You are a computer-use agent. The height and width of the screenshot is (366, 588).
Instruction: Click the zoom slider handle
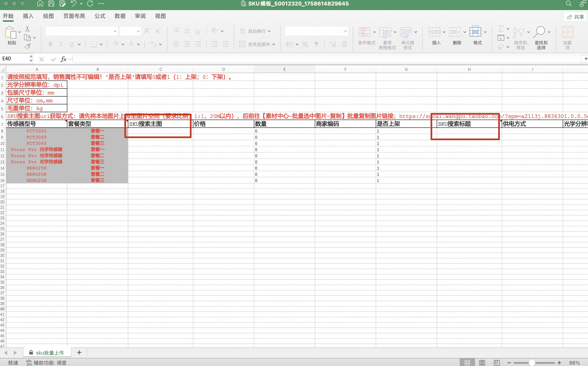pyautogui.click(x=532, y=363)
